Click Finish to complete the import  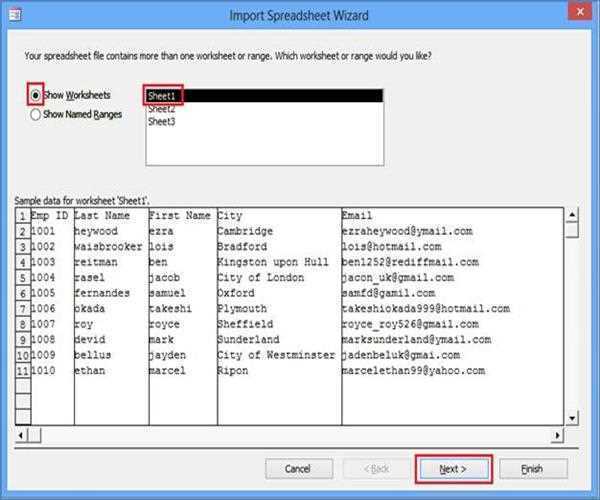point(533,468)
